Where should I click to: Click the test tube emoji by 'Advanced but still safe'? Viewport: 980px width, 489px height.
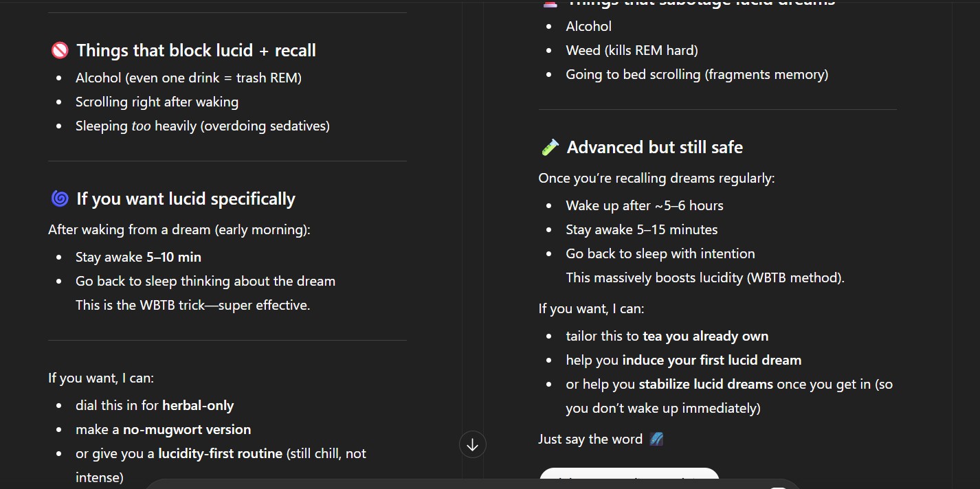click(550, 148)
